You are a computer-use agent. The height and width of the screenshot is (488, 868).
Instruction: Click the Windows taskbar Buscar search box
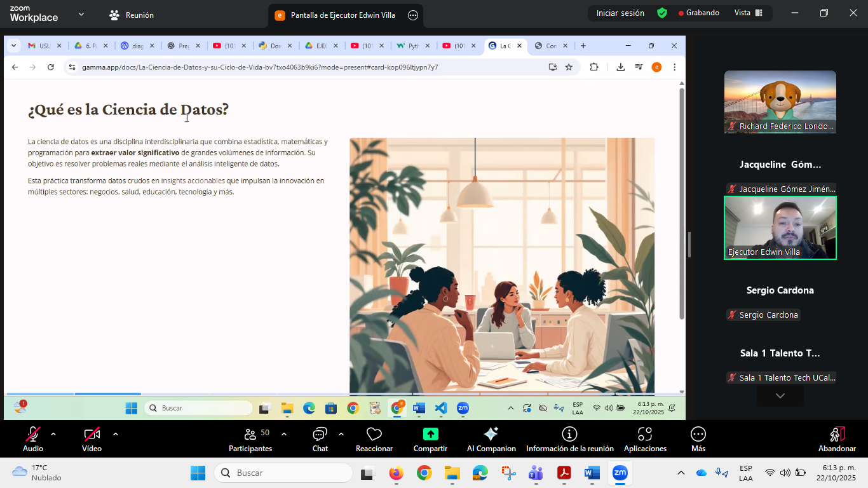click(x=283, y=473)
